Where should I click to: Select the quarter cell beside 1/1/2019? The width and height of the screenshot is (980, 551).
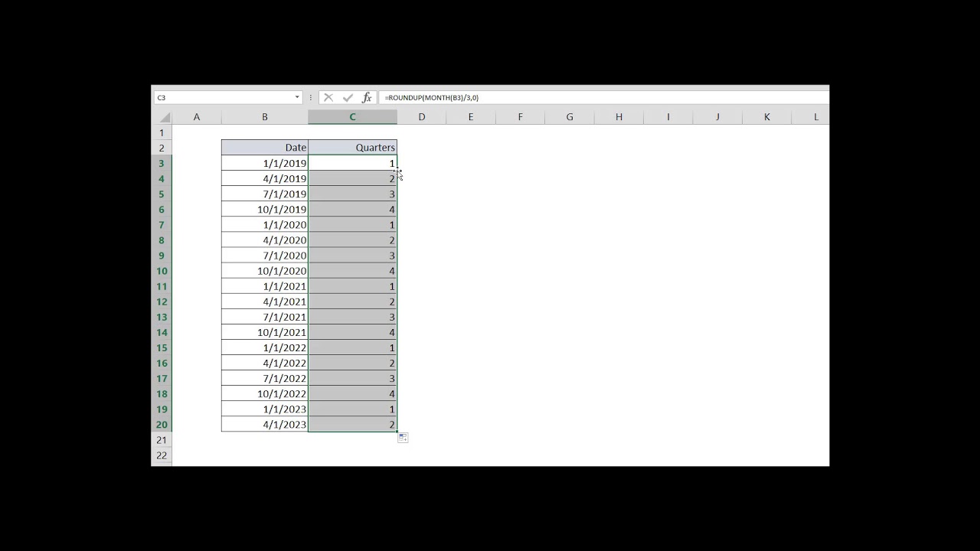point(352,163)
